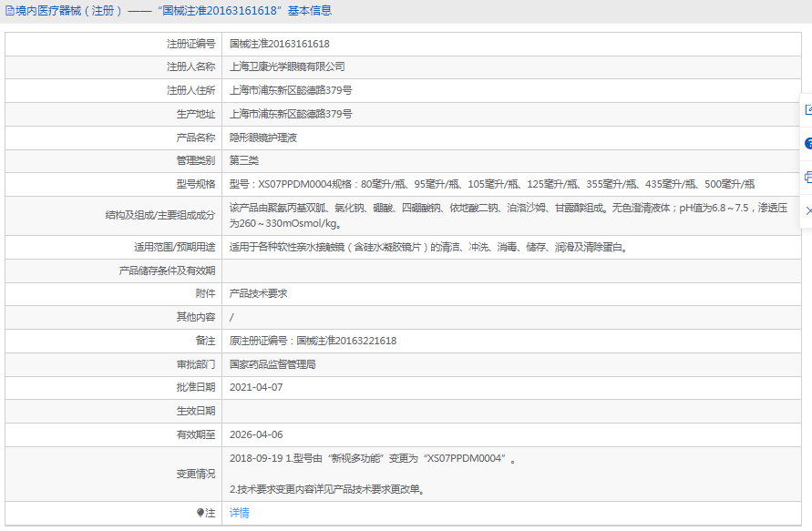Click the 附件 label

[x=205, y=293]
